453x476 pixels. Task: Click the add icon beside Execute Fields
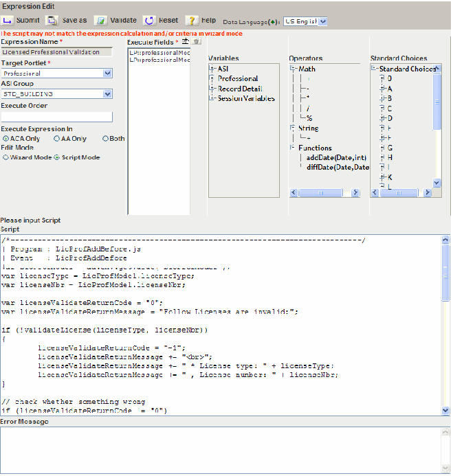[x=186, y=42]
